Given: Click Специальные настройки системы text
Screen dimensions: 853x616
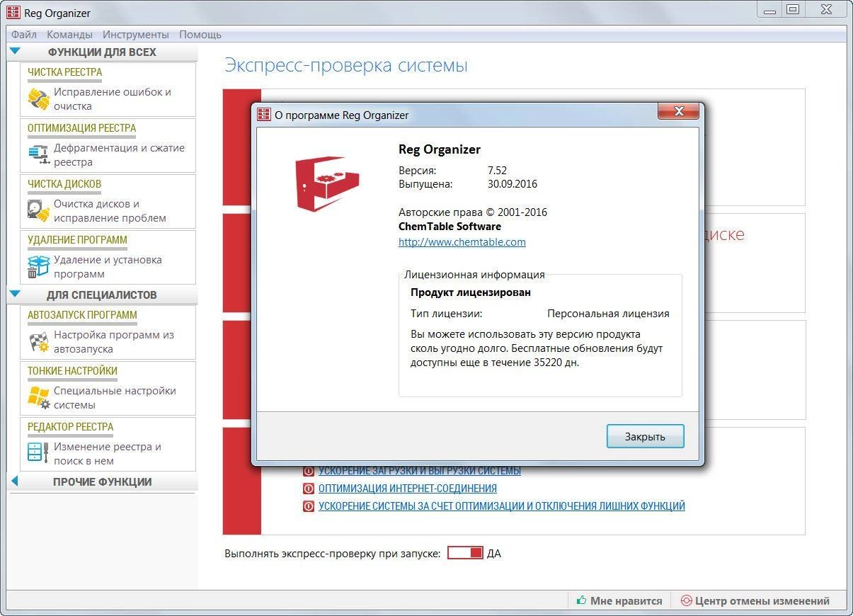Looking at the screenshot, I should point(115,398).
